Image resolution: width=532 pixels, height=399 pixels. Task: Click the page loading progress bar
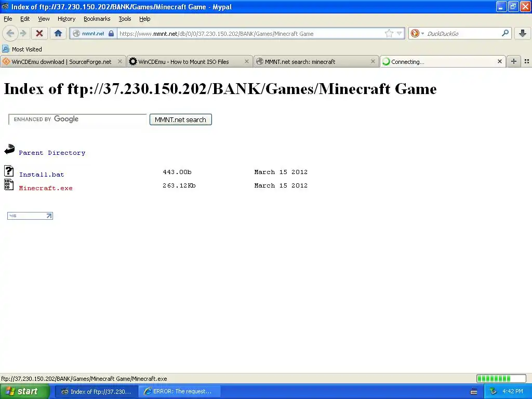[x=501, y=378]
